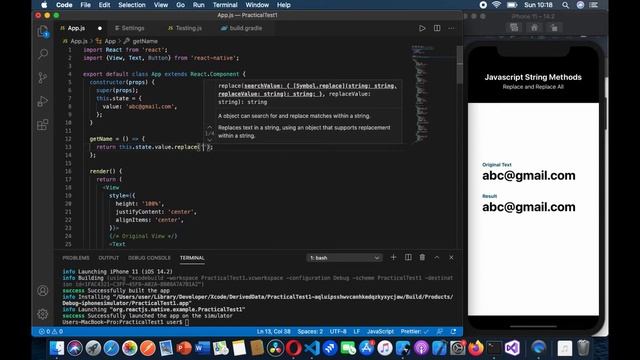The image size is (640, 360).
Task: Click the rotate icon in Simulator toolbar
Action: point(554,28)
